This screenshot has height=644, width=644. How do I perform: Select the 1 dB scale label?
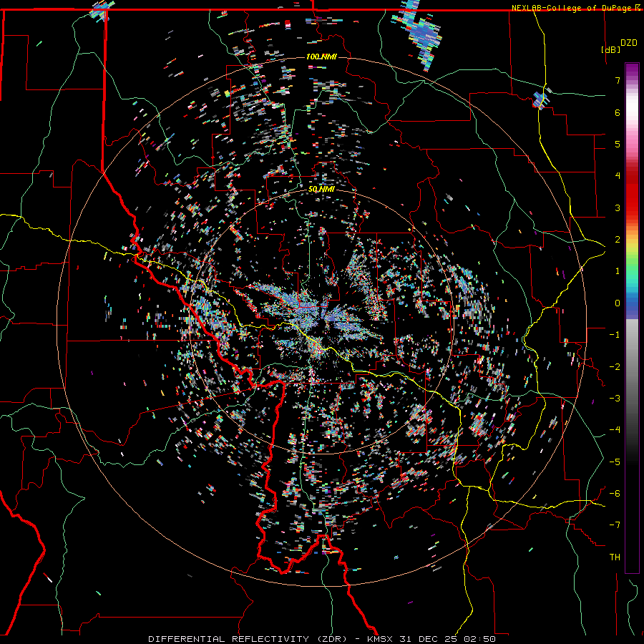coord(618,271)
